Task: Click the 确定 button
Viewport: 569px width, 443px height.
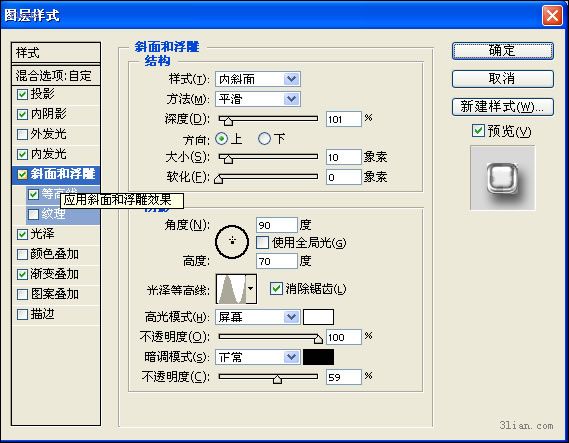Action: (x=503, y=50)
